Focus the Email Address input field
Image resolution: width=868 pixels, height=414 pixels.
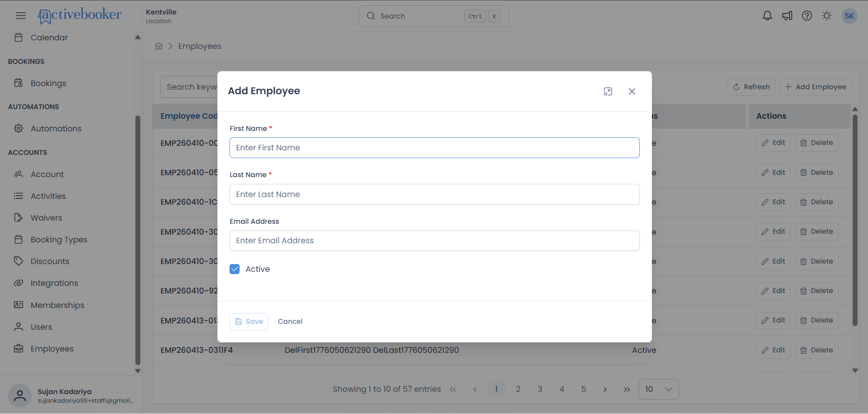click(x=434, y=241)
